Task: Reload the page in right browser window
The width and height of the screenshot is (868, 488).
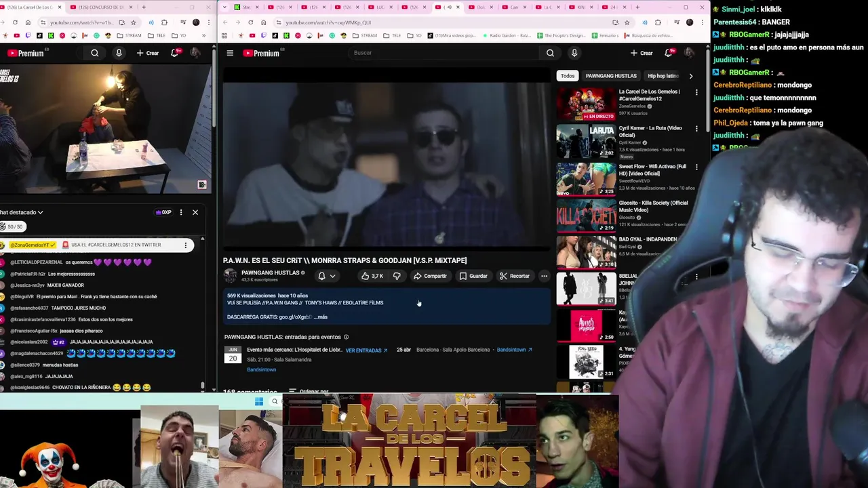Action: point(251,22)
